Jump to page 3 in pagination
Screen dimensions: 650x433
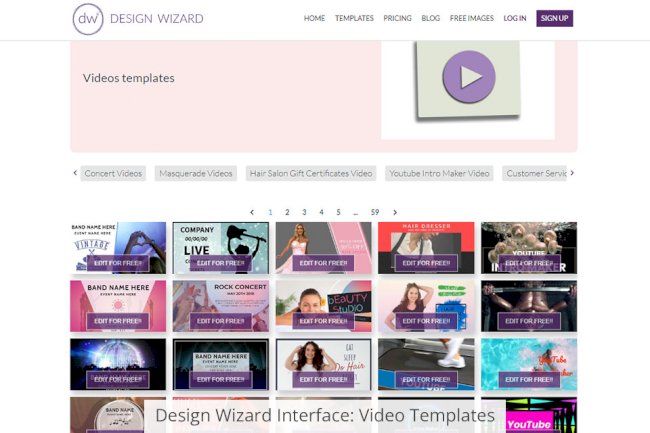(x=304, y=212)
